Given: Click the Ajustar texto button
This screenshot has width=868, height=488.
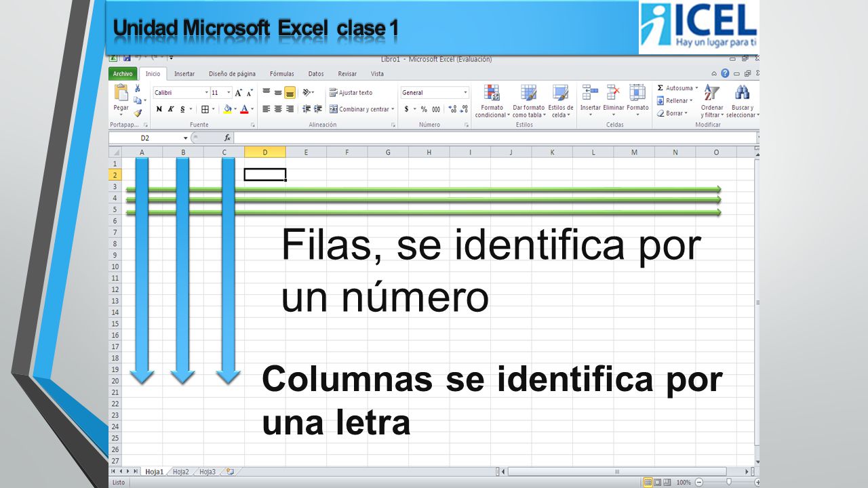Looking at the screenshot, I should tap(351, 93).
